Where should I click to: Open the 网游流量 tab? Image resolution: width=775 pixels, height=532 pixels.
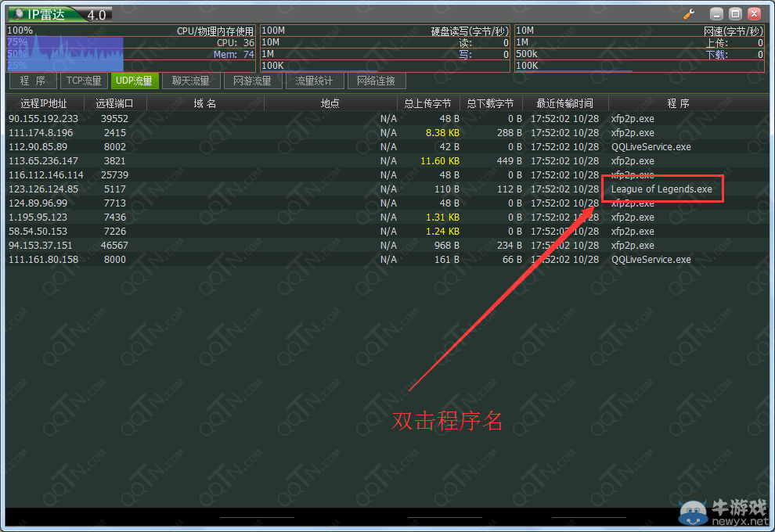253,81
